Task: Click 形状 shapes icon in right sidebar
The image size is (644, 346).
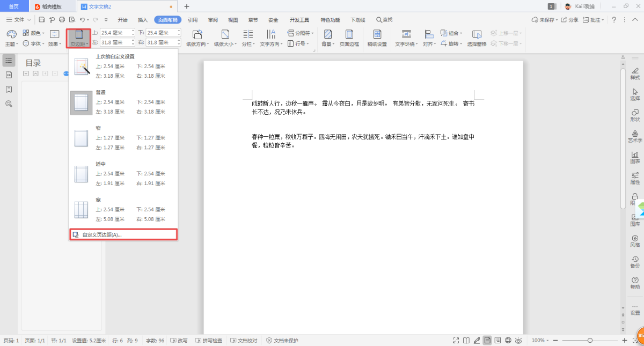Action: coord(635,113)
